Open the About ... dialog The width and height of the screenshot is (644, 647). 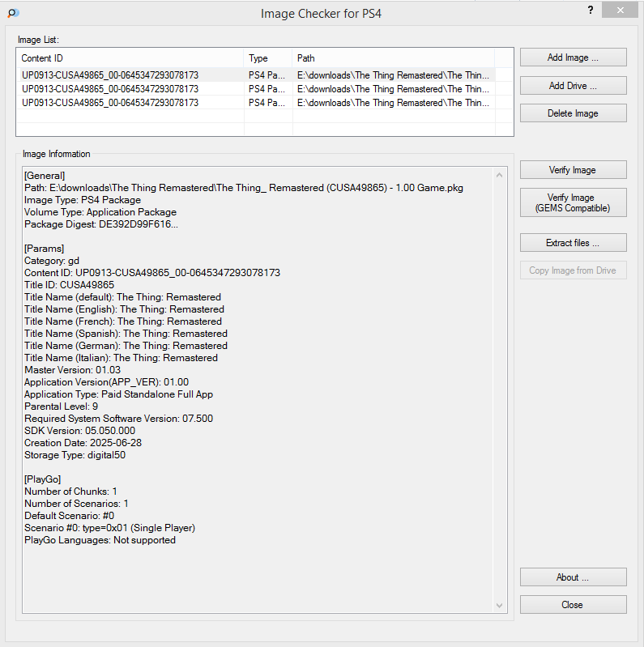pos(573,577)
